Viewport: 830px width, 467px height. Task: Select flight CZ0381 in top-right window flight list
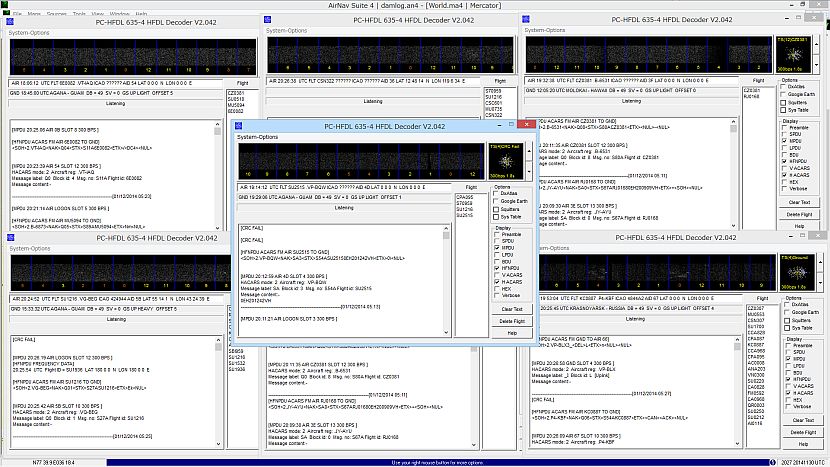click(x=753, y=91)
